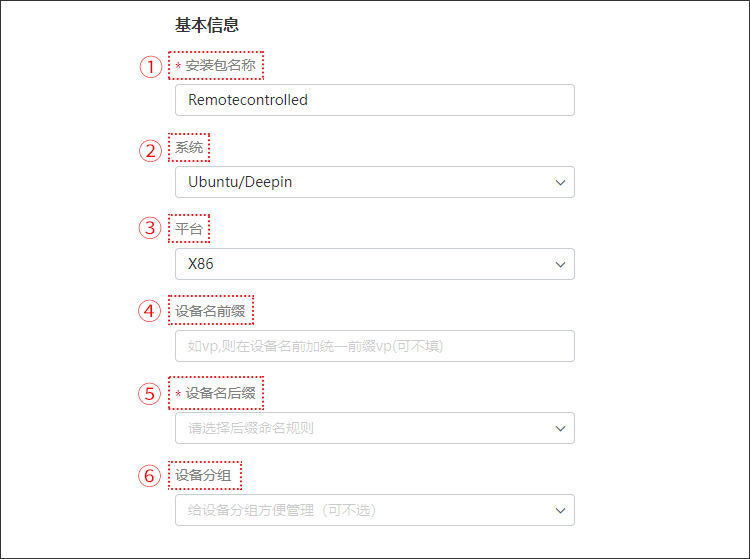Focus the 设备名前缀 text field
This screenshot has height=559, width=750.
[x=374, y=346]
